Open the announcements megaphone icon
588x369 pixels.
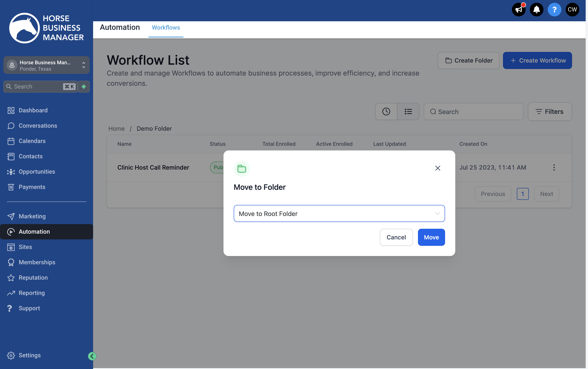[x=518, y=10]
